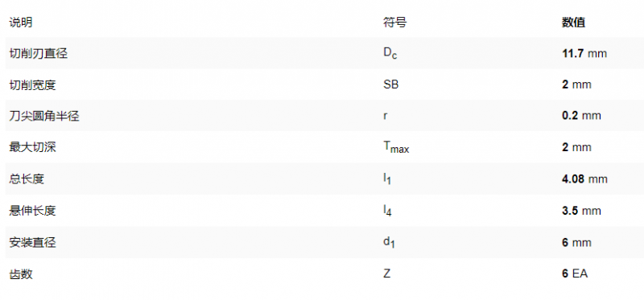Click the 切削宽度 row label
This screenshot has width=644, height=300.
[32, 85]
